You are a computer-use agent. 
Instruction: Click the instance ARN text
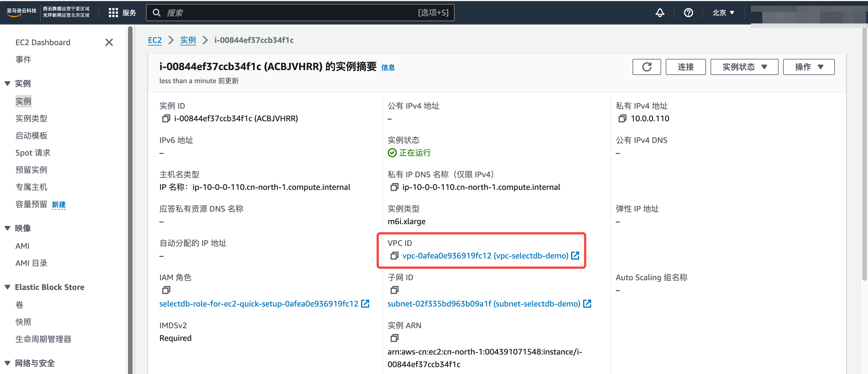485,358
